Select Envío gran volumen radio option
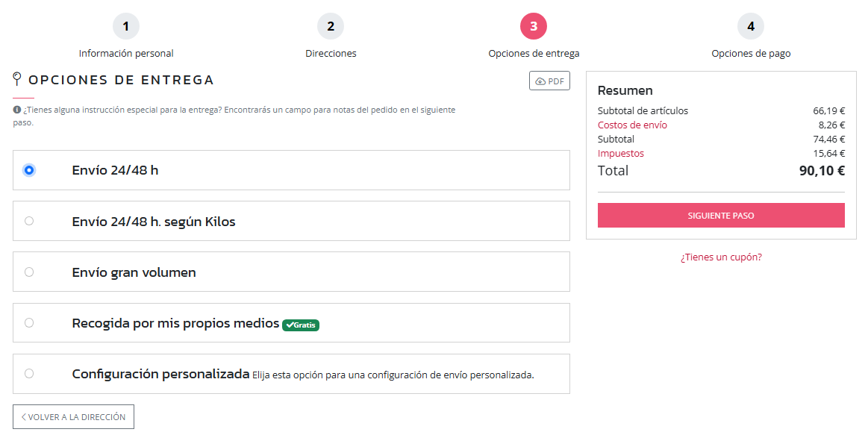Screen dimensions: 868x438 pyautogui.click(x=29, y=272)
